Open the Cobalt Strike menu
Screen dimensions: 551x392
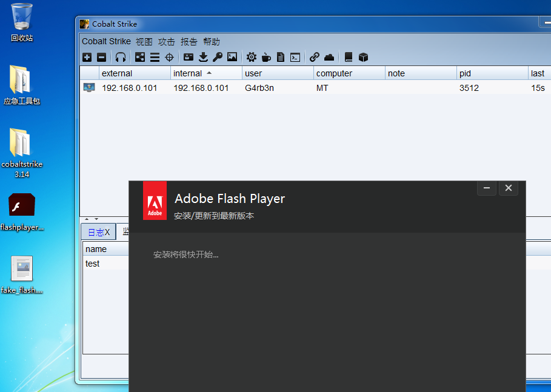106,41
